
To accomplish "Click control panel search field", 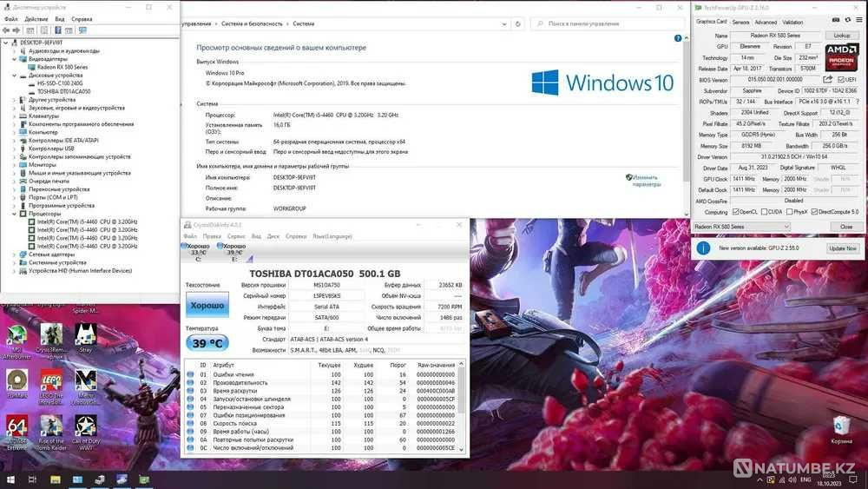I will click(608, 23).
